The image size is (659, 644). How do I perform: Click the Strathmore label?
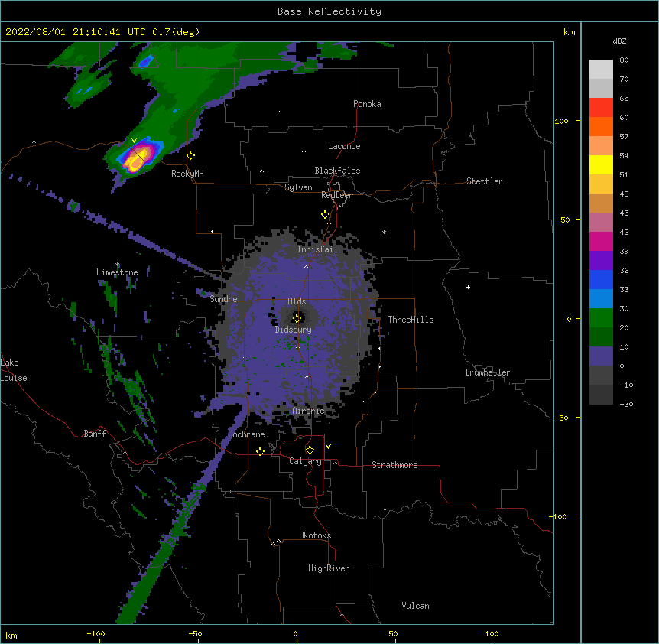[x=394, y=465]
